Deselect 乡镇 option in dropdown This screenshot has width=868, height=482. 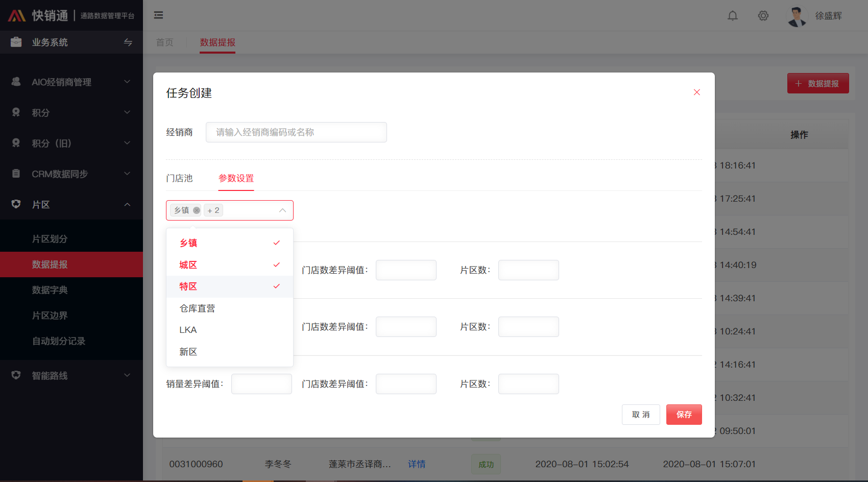coord(230,243)
